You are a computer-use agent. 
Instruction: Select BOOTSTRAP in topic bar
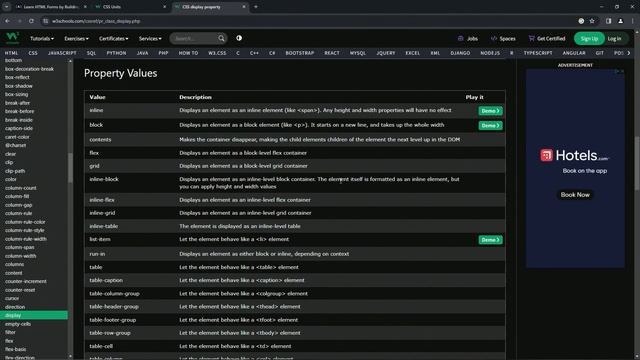tap(300, 53)
